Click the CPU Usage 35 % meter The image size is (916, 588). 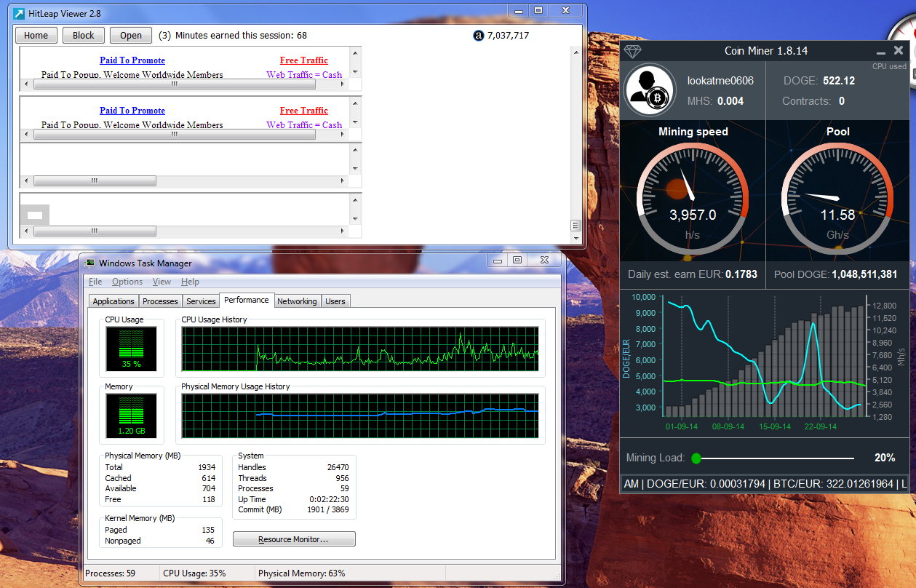click(x=132, y=348)
